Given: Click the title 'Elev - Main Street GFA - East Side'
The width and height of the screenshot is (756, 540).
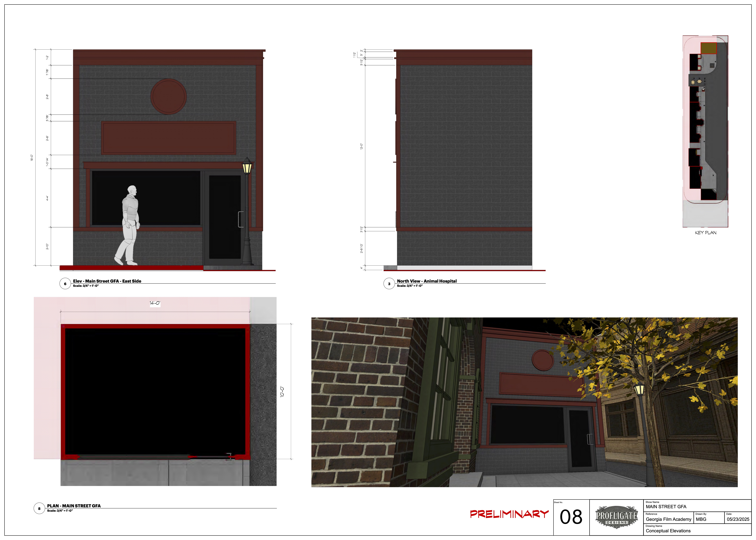Looking at the screenshot, I should (107, 281).
